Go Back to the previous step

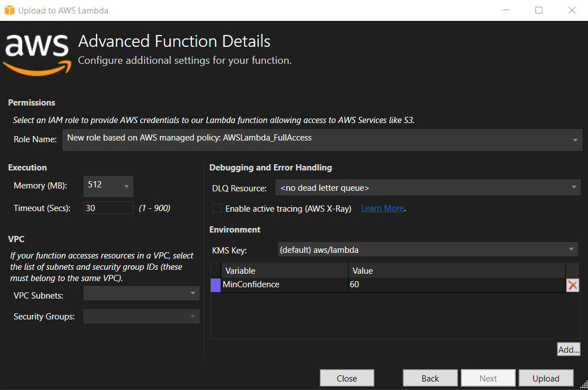(x=430, y=378)
